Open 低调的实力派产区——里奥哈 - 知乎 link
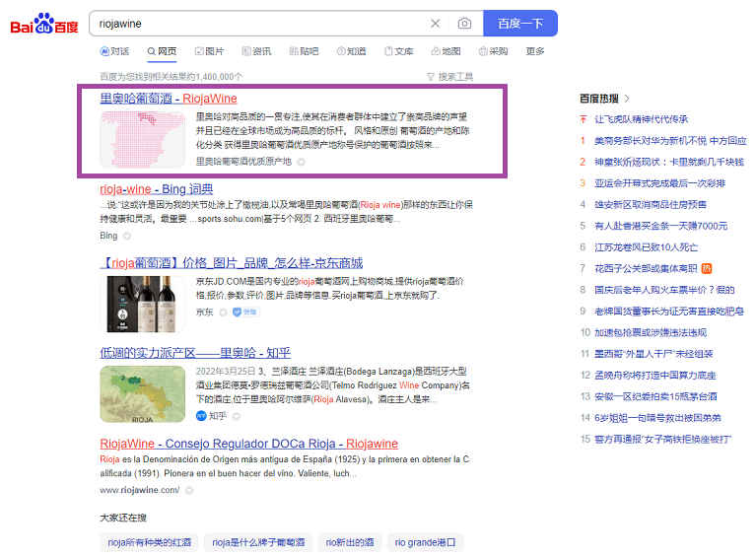Viewport: 756px width, 556px height. pyautogui.click(x=195, y=353)
